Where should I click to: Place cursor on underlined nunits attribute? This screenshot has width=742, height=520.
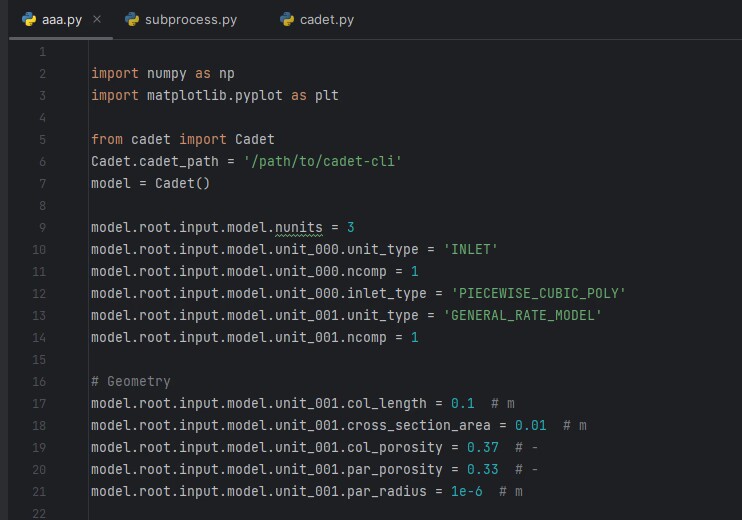[x=299, y=228]
